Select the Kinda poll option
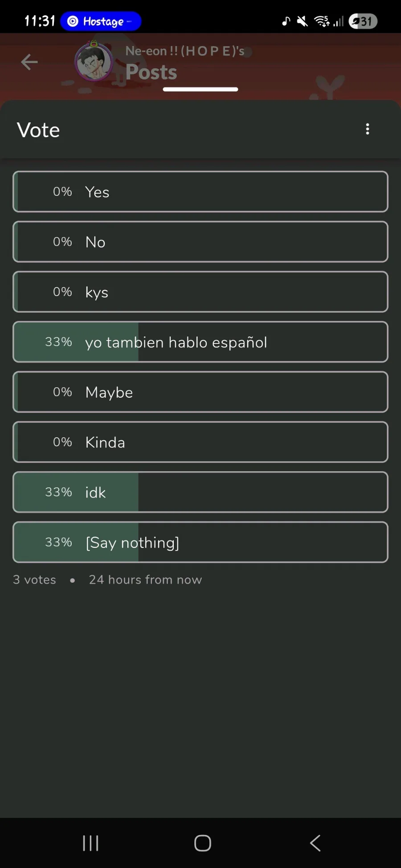Image resolution: width=401 pixels, height=868 pixels. click(x=200, y=442)
